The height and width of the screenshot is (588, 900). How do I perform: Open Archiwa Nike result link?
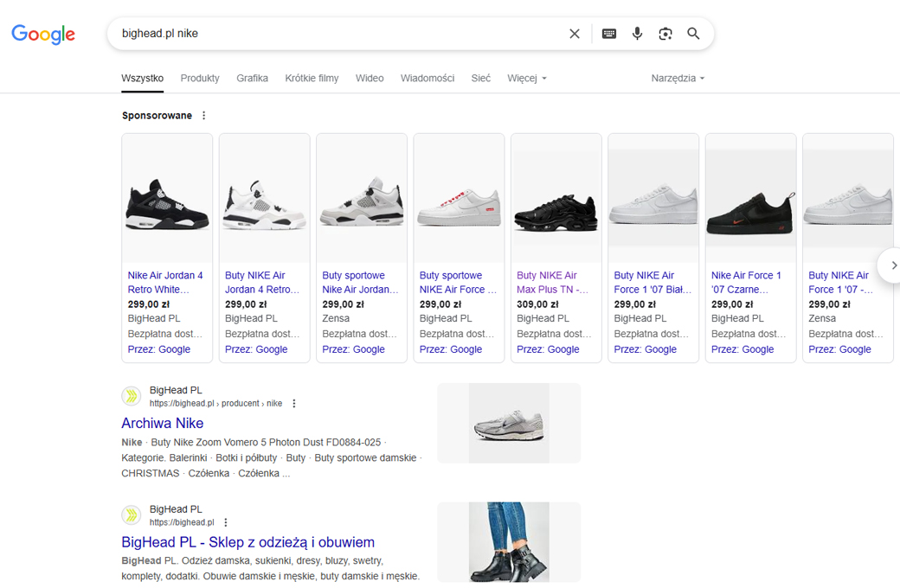tap(163, 424)
